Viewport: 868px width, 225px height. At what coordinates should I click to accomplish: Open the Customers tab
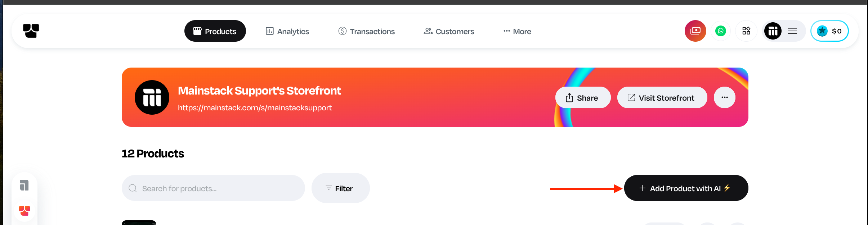coord(449,31)
